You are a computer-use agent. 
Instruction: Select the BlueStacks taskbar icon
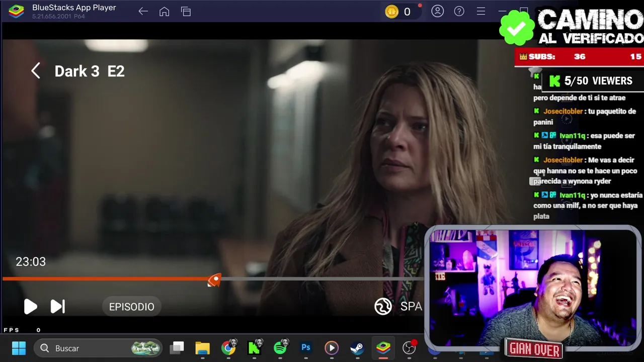pyautogui.click(x=383, y=348)
